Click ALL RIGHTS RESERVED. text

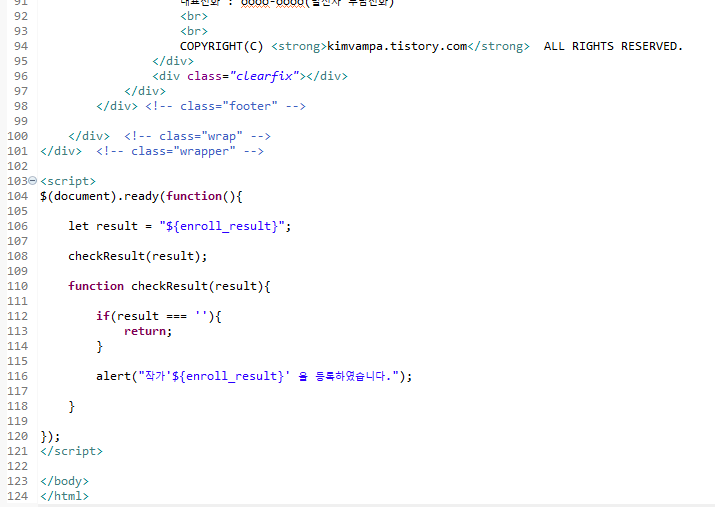613,46
